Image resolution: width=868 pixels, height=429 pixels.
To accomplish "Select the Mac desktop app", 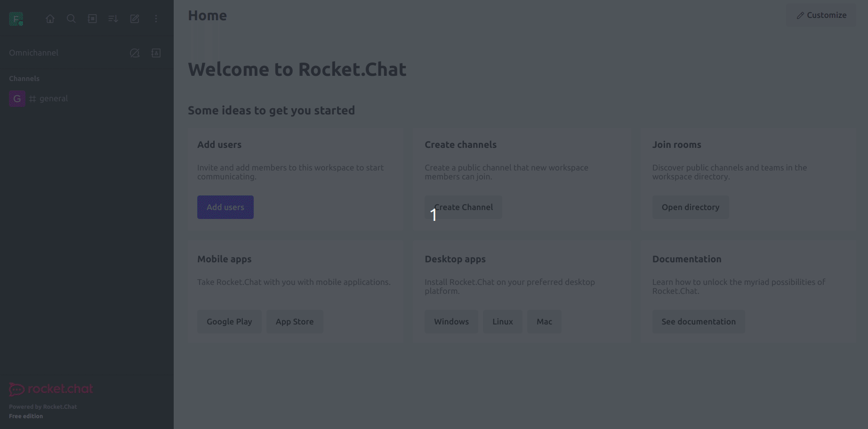I will click(544, 322).
